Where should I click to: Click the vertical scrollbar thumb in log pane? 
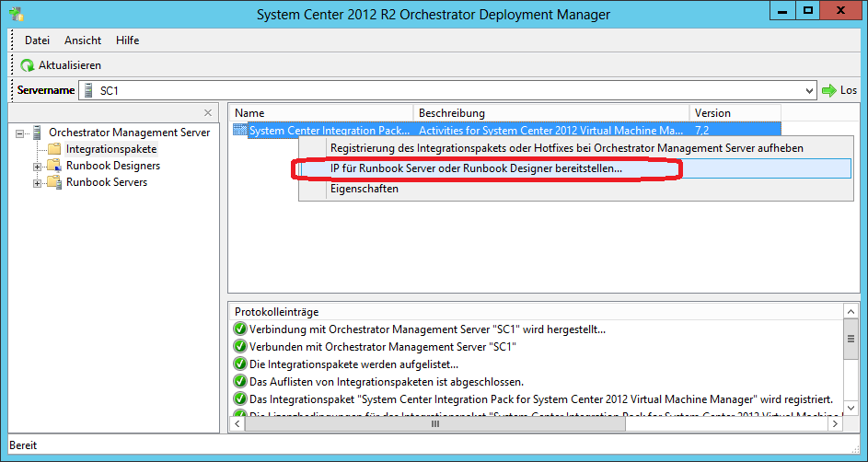pos(850,339)
